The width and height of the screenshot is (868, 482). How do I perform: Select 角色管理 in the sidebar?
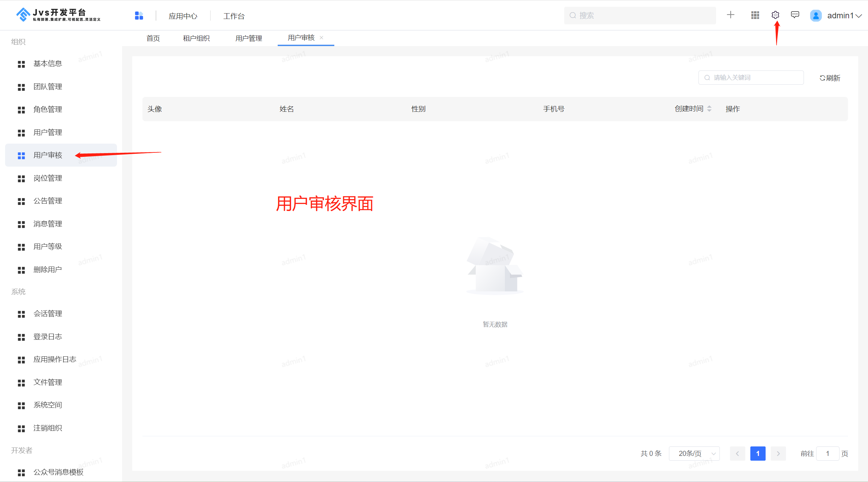tap(47, 109)
